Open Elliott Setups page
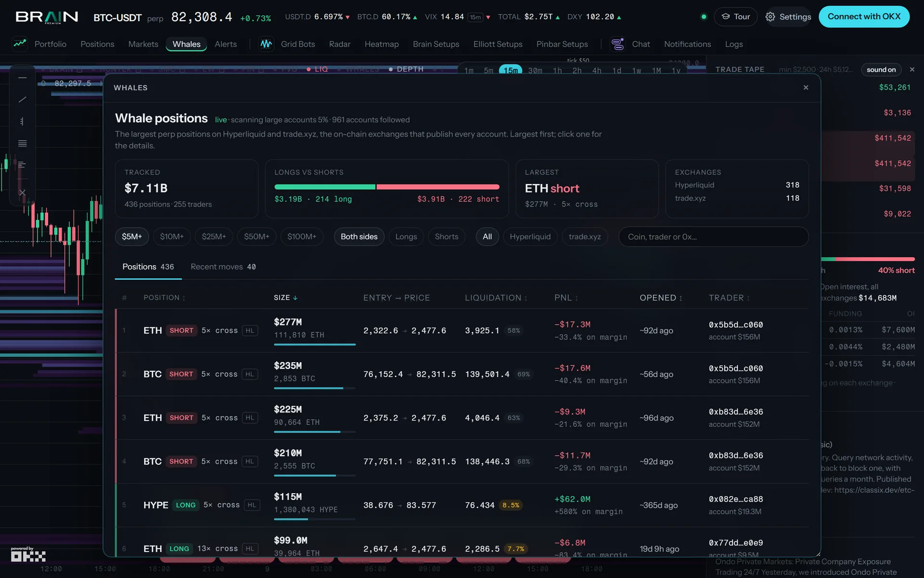This screenshot has height=578, width=924. pyautogui.click(x=498, y=44)
